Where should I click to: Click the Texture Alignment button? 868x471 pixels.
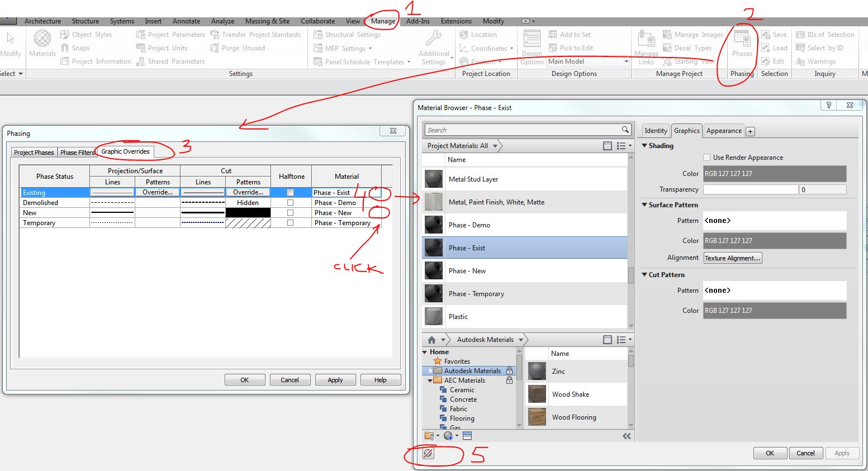click(x=732, y=258)
